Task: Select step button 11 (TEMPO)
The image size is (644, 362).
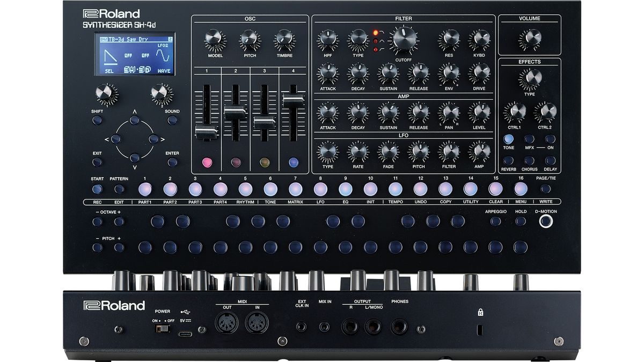Action: click(x=396, y=189)
